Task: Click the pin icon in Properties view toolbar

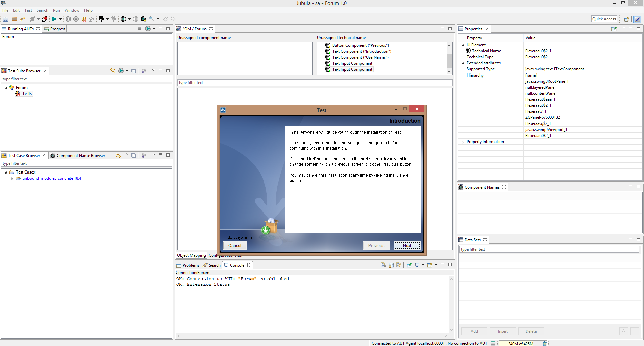Action: point(614,29)
